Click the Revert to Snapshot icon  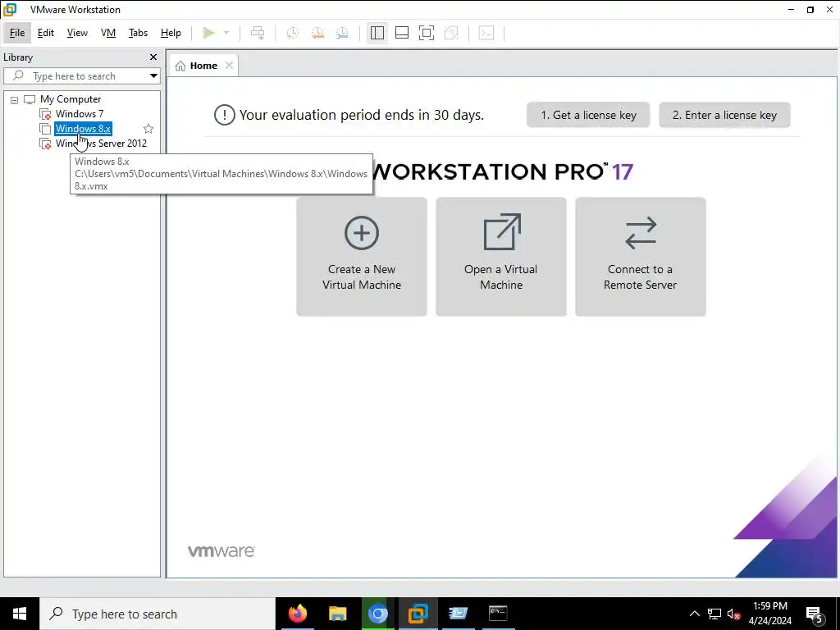[317, 33]
